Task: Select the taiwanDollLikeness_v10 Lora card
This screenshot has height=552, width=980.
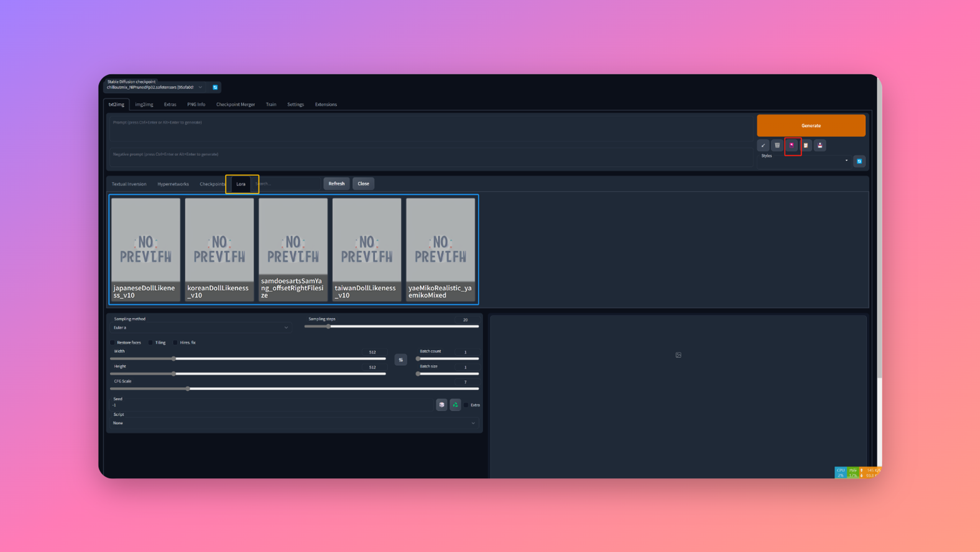Action: 367,250
